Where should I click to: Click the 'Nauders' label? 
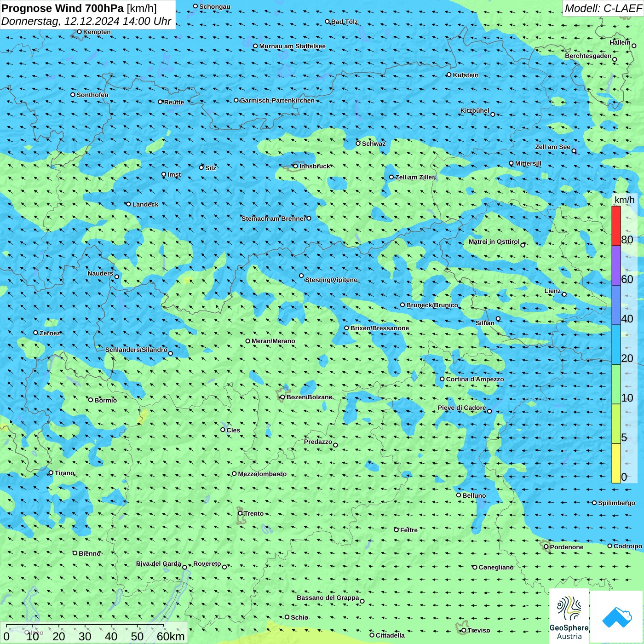(100, 273)
